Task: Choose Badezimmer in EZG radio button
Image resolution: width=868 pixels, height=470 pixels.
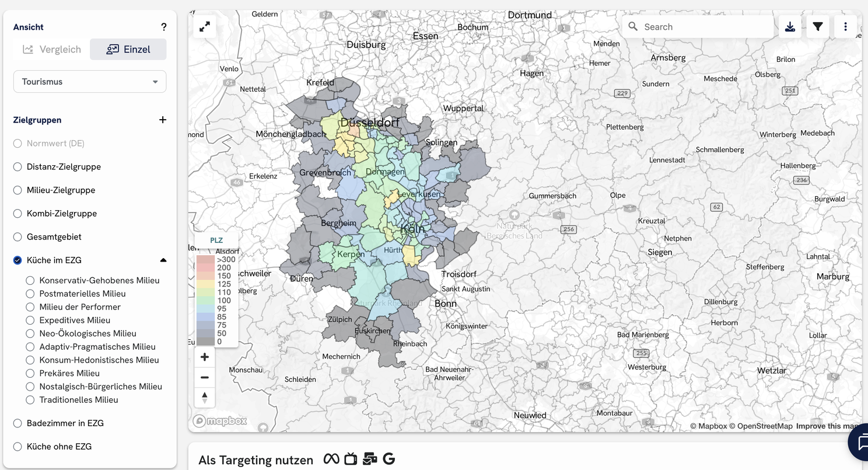Action: pos(17,423)
